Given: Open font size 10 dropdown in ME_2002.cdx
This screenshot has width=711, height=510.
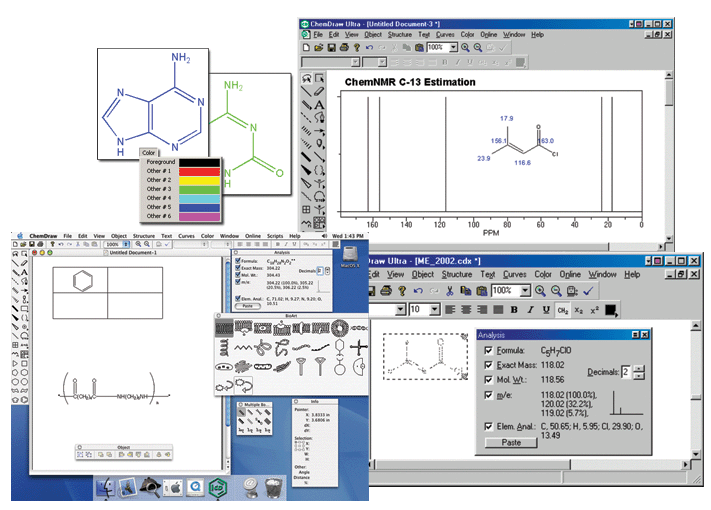Looking at the screenshot, I should [434, 310].
